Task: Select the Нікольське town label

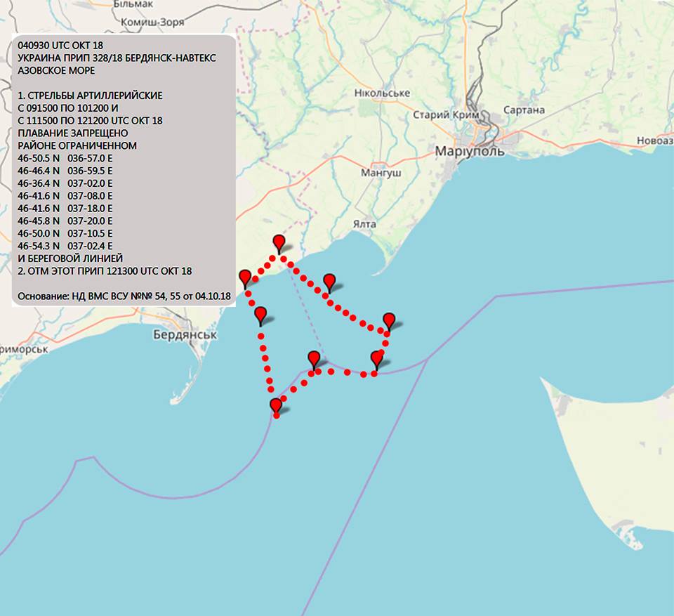Action: click(x=382, y=93)
